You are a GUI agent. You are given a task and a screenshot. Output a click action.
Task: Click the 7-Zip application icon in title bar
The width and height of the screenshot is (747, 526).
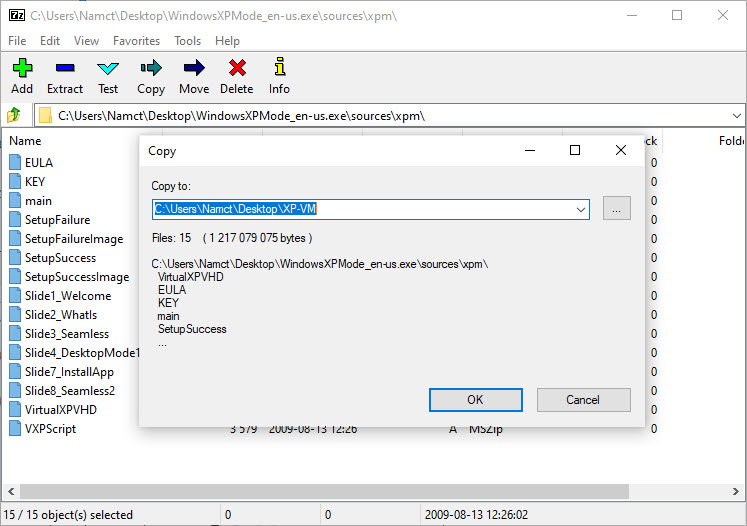click(17, 15)
